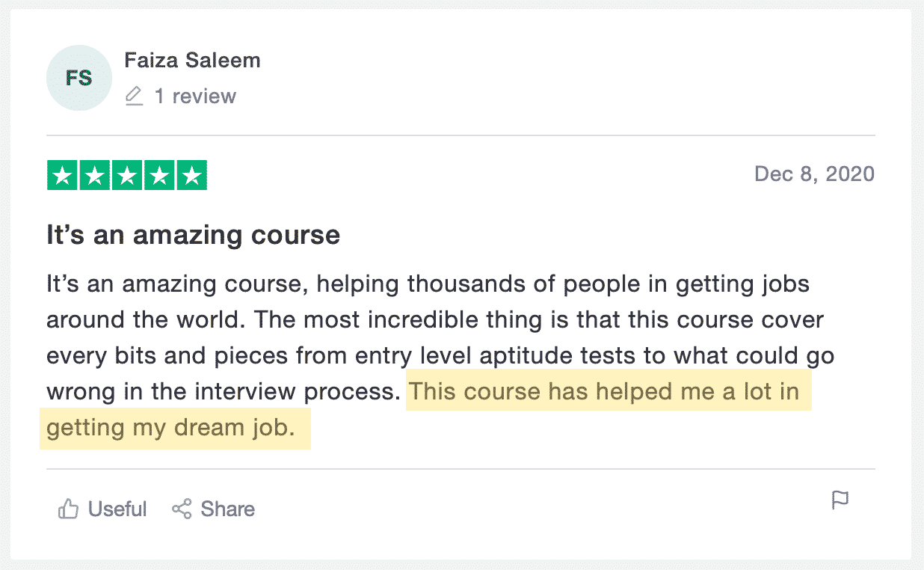This screenshot has width=924, height=570.
Task: Click the words "aptitude tests" in the review
Action: (554, 356)
